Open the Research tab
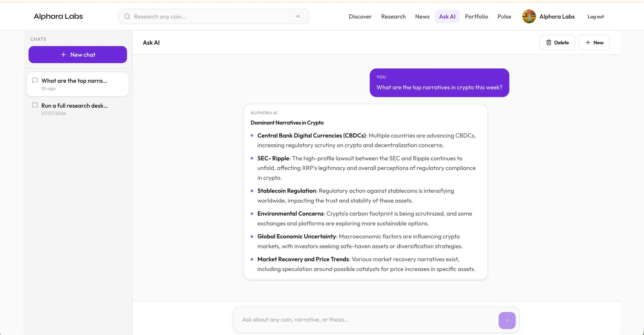The image size is (644, 335). (x=393, y=16)
